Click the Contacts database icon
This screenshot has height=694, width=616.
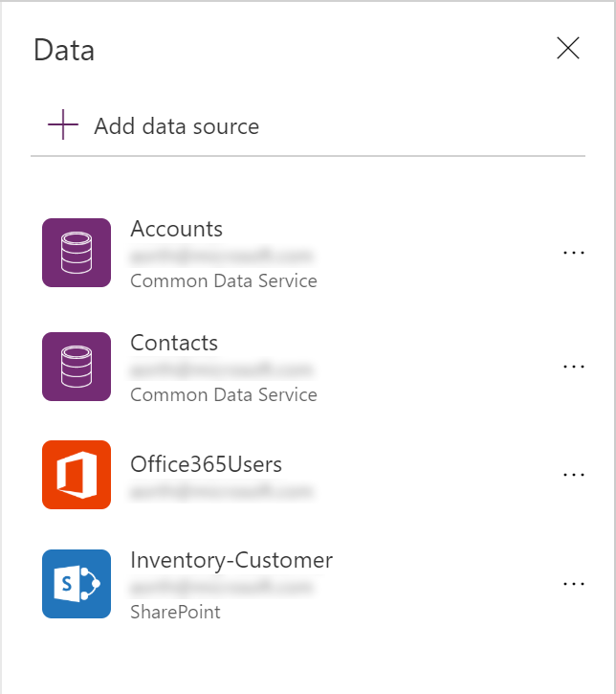[x=77, y=367]
